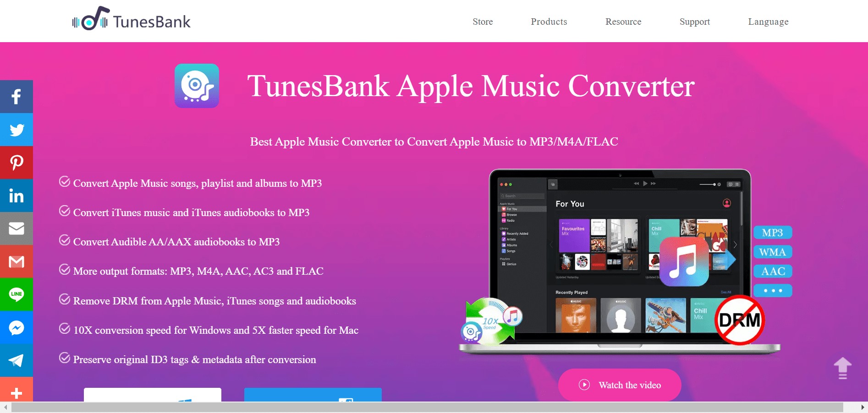Click the 10X speed badge icon
Image resolution: width=868 pixels, height=413 pixels.
tap(490, 321)
